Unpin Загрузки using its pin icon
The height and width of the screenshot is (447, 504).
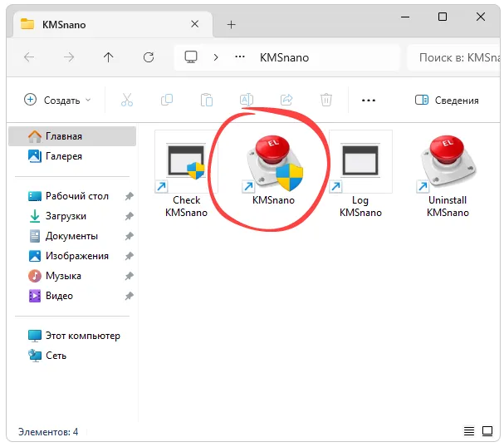pyautogui.click(x=130, y=216)
